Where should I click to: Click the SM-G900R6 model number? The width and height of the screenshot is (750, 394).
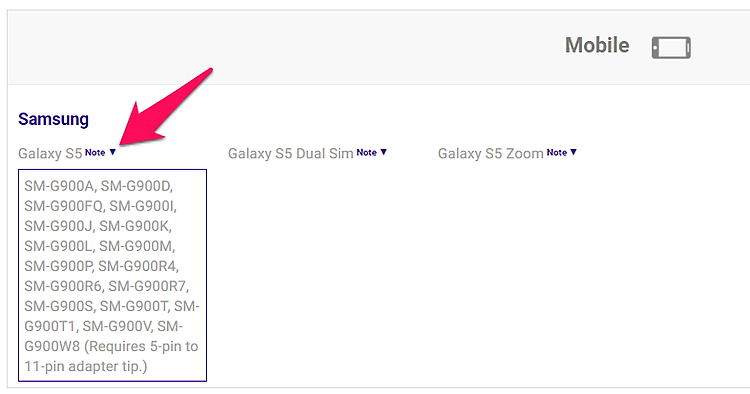(63, 286)
